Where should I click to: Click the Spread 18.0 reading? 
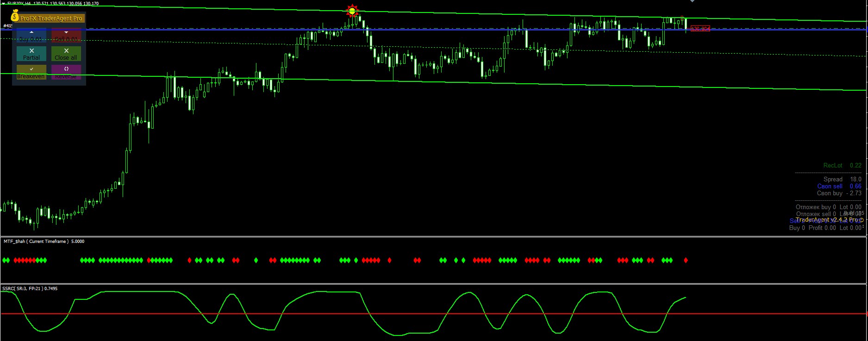[x=842, y=179]
